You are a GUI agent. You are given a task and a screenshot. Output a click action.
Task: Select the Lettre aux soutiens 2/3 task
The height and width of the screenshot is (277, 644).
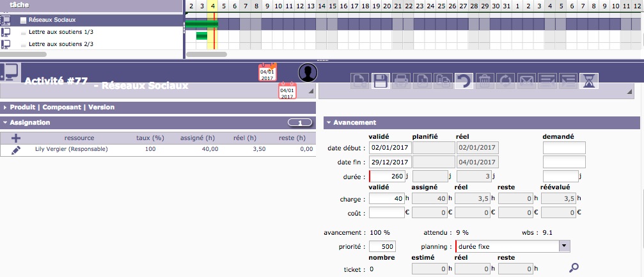[61, 44]
